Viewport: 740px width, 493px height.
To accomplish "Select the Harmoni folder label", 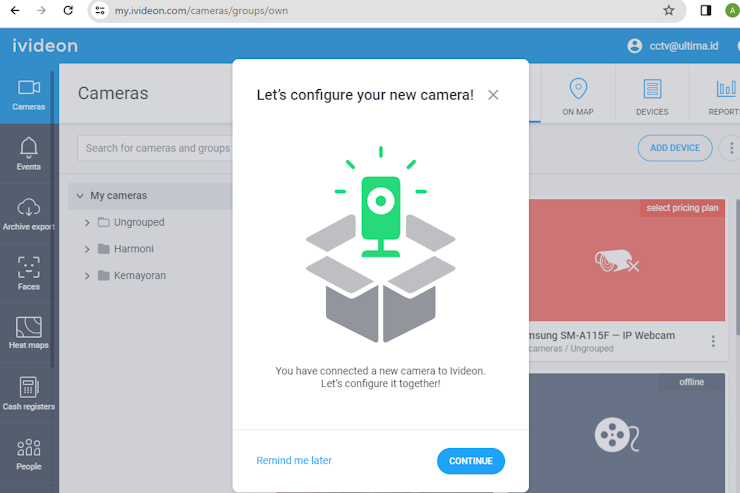I will pos(134,249).
